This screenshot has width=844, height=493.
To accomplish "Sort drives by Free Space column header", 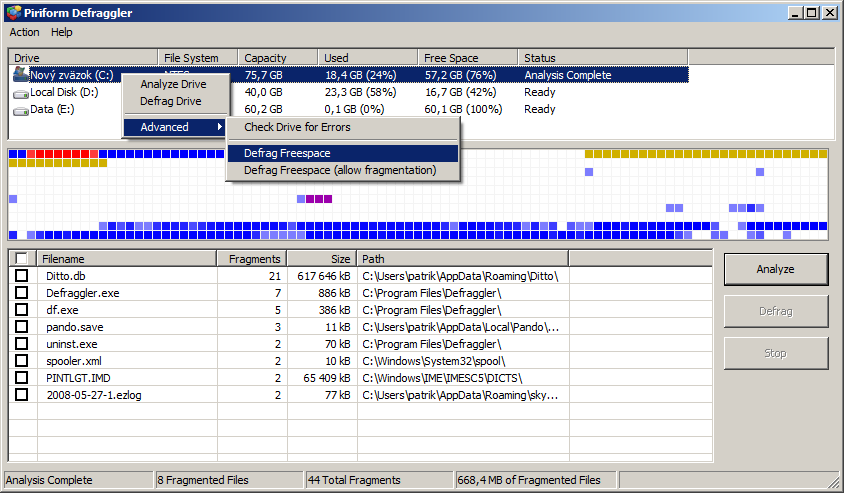I will click(x=467, y=58).
